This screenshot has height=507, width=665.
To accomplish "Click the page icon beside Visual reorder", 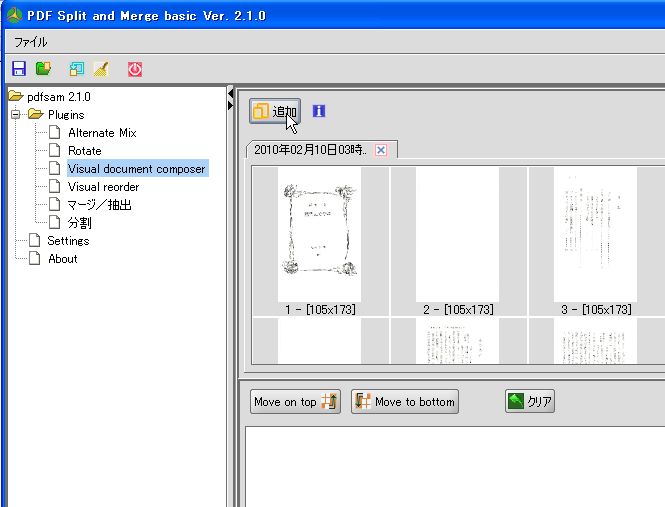I will pyautogui.click(x=54, y=186).
